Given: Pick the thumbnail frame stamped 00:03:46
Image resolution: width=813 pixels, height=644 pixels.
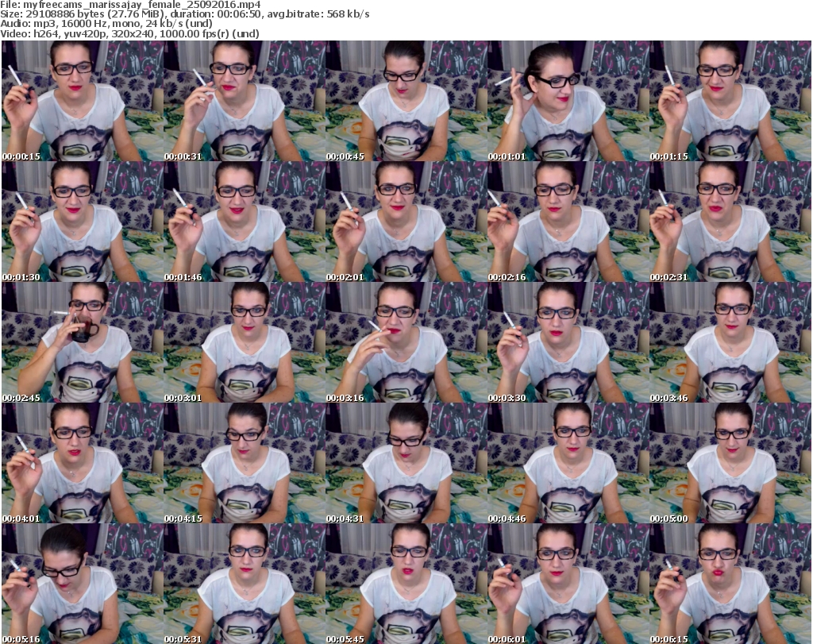Looking at the screenshot, I should point(730,342).
